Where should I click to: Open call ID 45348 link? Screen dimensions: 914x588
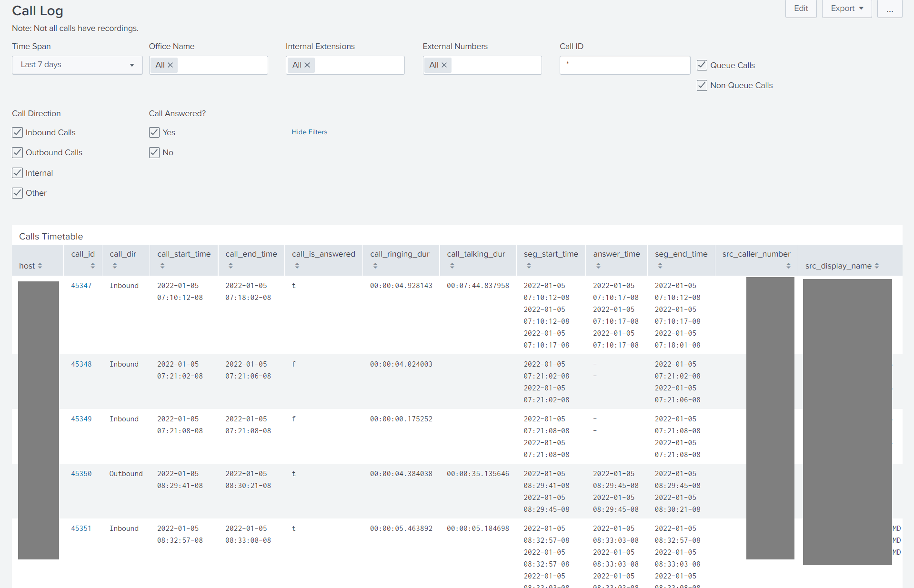click(81, 364)
